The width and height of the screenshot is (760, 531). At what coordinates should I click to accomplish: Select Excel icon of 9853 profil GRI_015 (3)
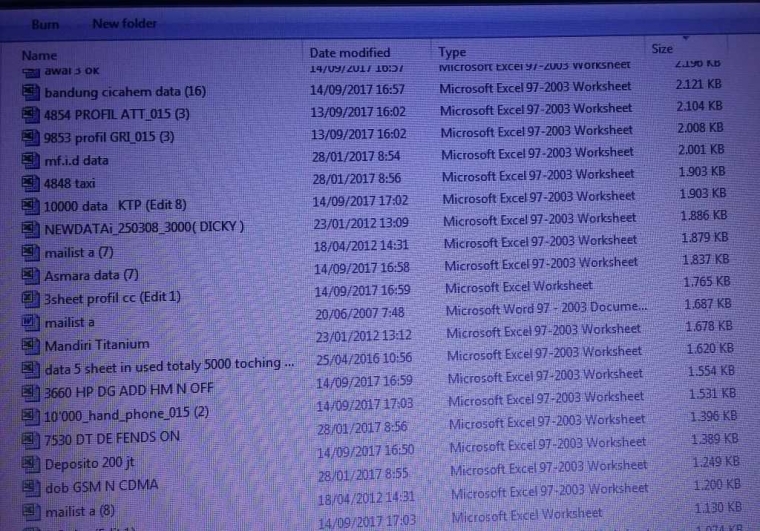(31, 138)
